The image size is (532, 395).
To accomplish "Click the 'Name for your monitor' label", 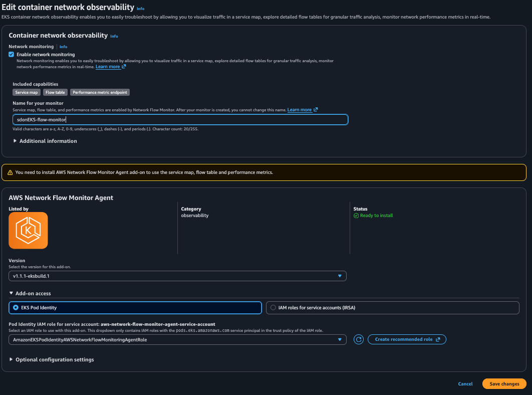I will (x=38, y=103).
